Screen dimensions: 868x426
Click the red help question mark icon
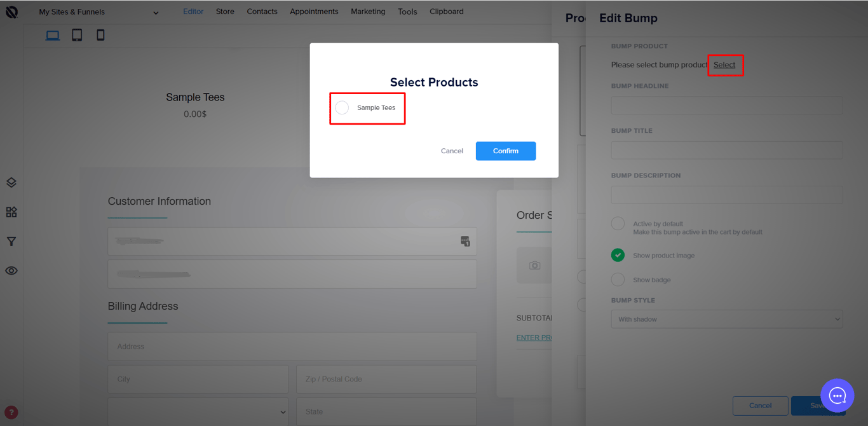11,412
